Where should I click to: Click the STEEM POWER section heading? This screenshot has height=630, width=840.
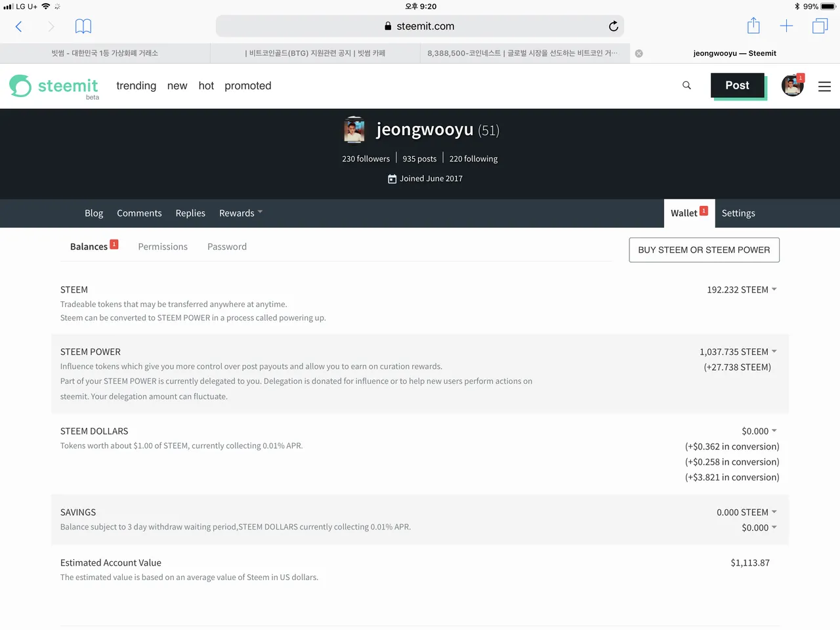pyautogui.click(x=91, y=352)
